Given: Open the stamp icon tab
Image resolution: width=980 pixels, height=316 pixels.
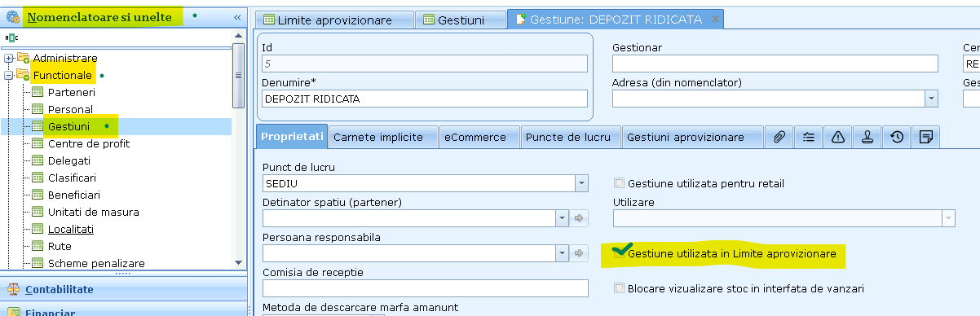Looking at the screenshot, I should (867, 137).
